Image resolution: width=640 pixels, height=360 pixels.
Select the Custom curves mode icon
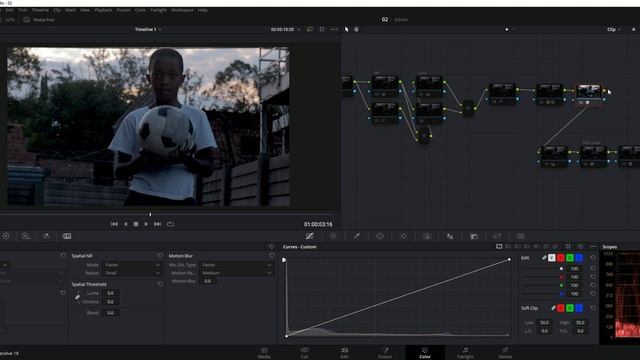499,247
